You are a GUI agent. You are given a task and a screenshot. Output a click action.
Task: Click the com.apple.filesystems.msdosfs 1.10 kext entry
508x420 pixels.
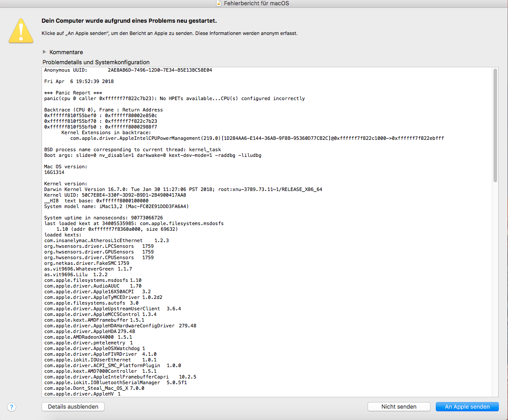93,280
